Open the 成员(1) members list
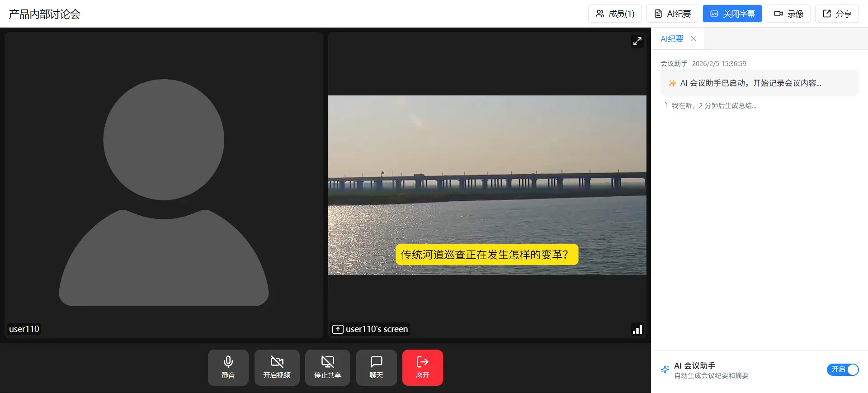The height and width of the screenshot is (393, 868). click(615, 14)
